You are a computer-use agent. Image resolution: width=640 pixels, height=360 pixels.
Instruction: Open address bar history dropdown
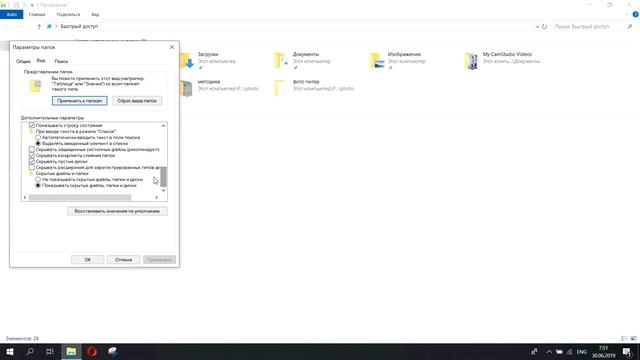point(537,27)
